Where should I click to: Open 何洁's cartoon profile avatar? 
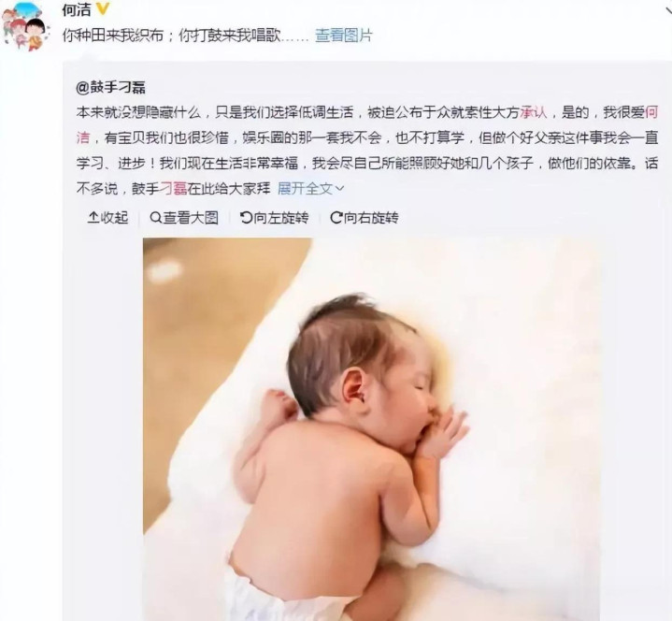click(x=26, y=26)
